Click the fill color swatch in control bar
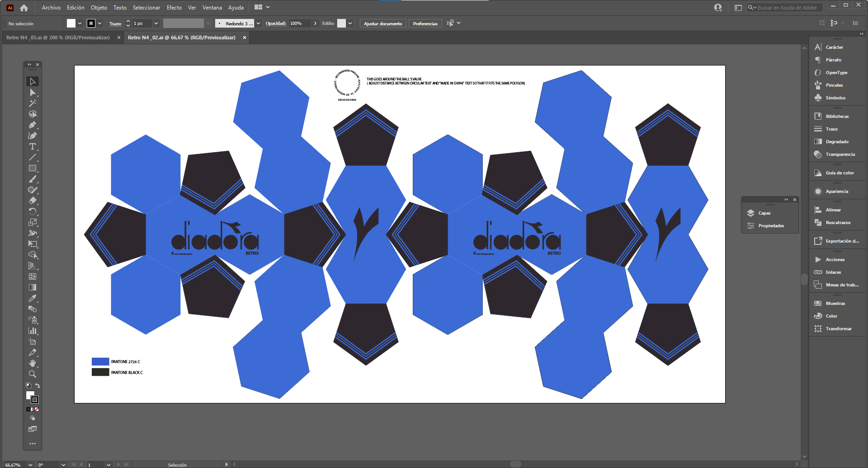 (71, 23)
